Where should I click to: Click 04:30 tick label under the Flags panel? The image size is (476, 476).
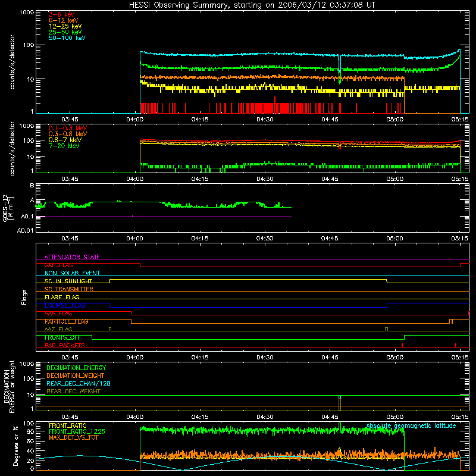pyautogui.click(x=265, y=358)
